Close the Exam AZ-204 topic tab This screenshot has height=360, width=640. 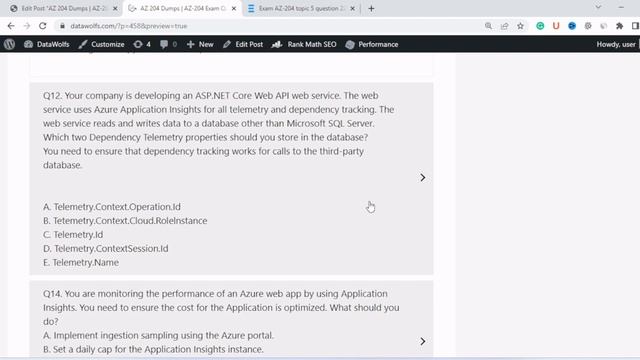click(353, 8)
